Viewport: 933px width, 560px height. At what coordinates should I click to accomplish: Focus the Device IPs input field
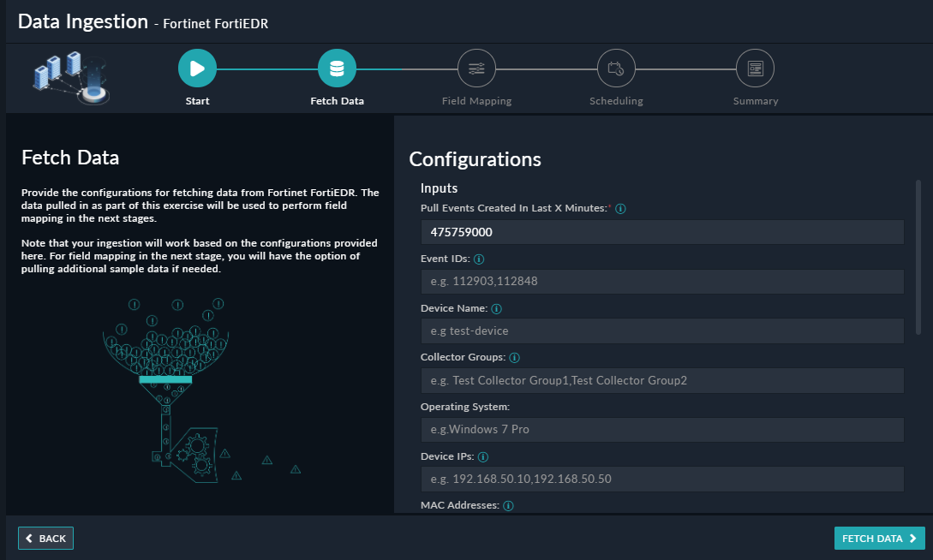662,479
